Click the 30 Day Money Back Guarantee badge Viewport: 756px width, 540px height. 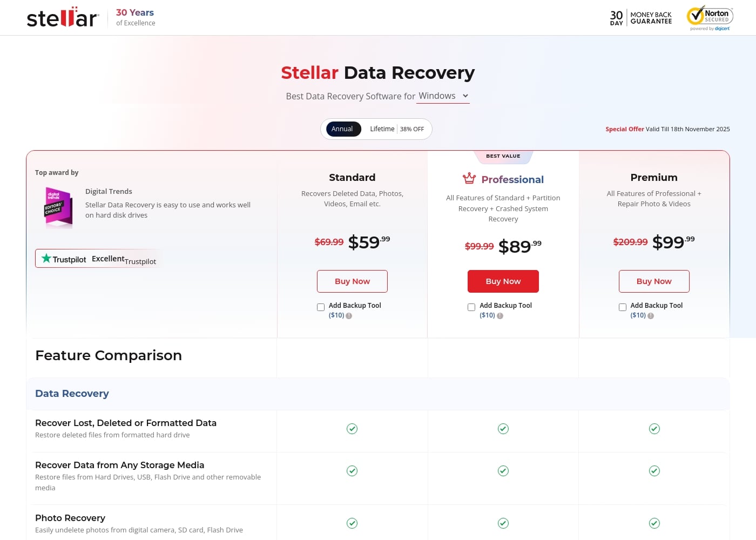(641, 18)
